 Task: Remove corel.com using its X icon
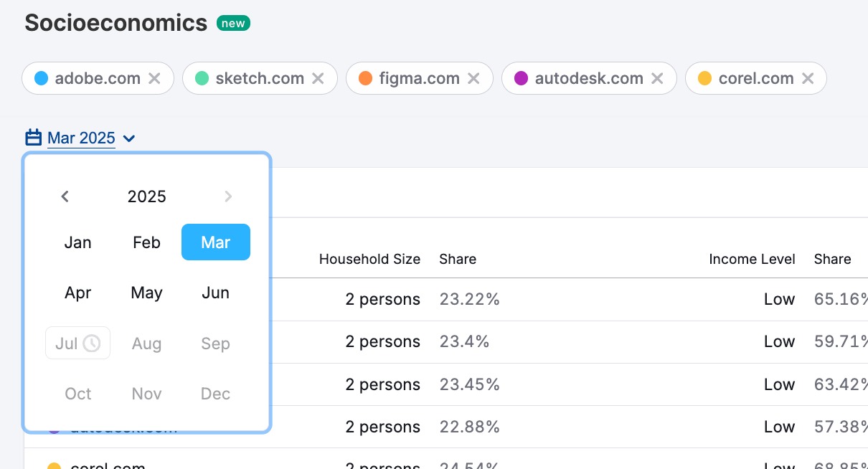click(808, 78)
